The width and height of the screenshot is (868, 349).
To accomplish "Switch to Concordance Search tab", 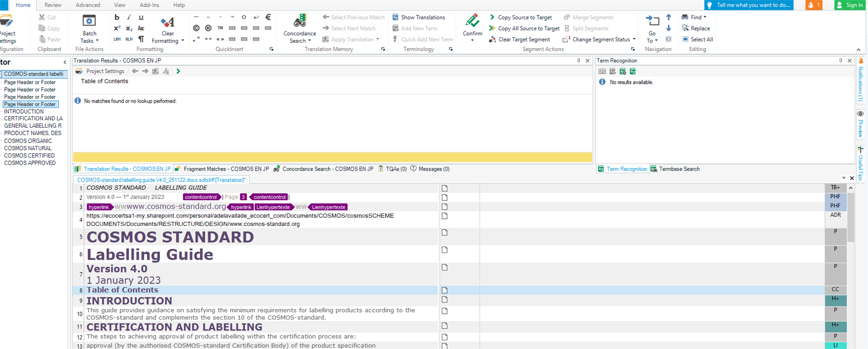I will click(x=324, y=169).
